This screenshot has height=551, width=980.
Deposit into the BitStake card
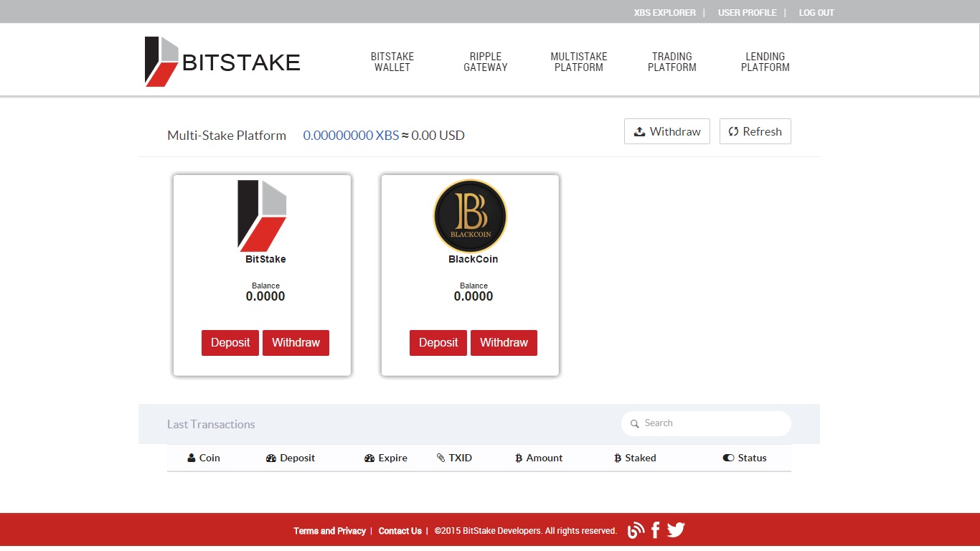pos(230,343)
